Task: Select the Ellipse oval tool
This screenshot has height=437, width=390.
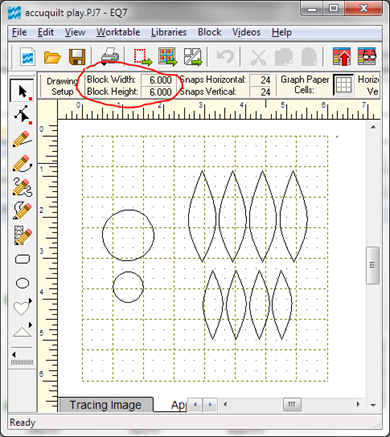Action: (x=22, y=283)
